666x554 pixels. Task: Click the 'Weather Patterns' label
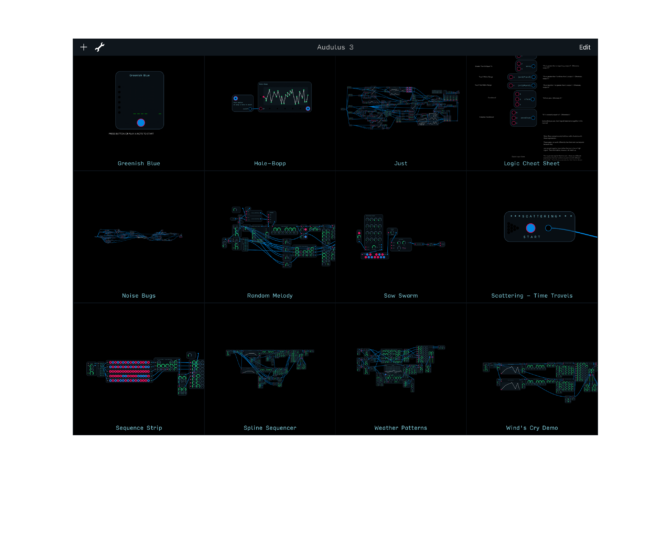401,427
